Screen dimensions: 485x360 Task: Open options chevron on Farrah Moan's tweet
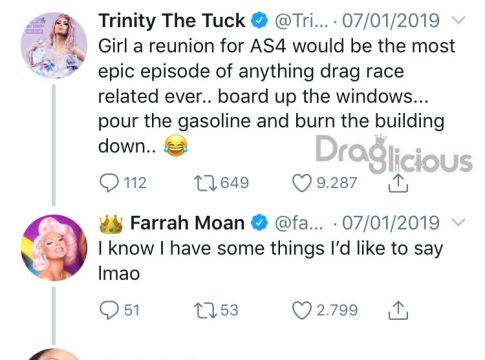pos(459,222)
